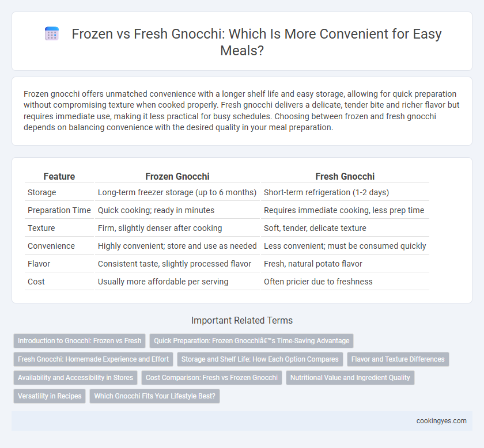
Task: Click the 'Fresh Gnocchi' column header
Action: 345,176
